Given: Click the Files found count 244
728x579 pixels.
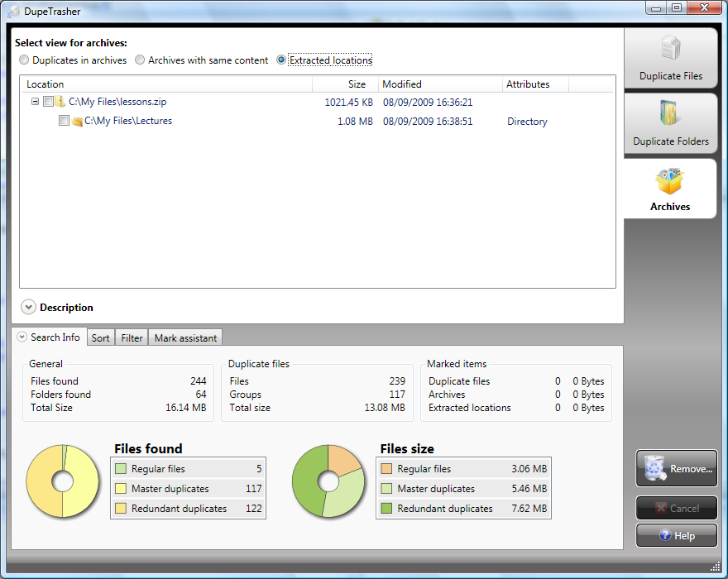Looking at the screenshot, I should 199,380.
